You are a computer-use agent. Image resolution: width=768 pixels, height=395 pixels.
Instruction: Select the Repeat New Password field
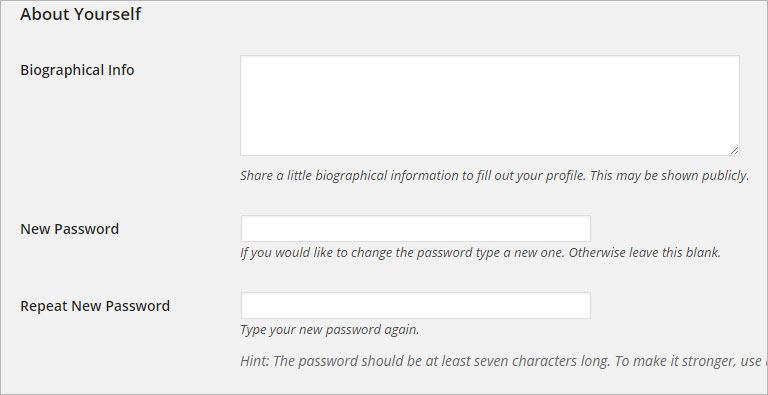click(x=415, y=305)
